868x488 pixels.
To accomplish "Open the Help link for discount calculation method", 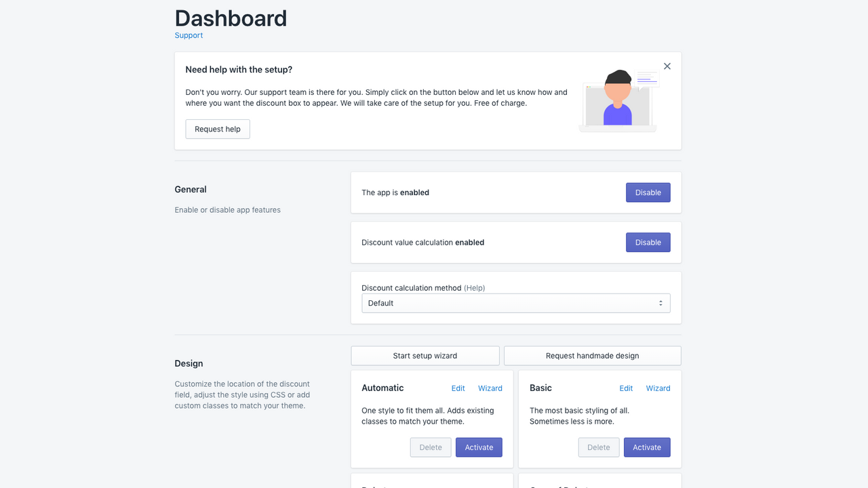I will [475, 287].
